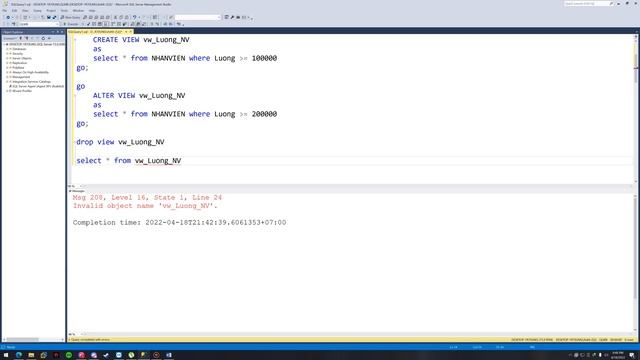This screenshot has height=360, width=640.
Task: Open the Windows Start menu
Action: coord(6,355)
